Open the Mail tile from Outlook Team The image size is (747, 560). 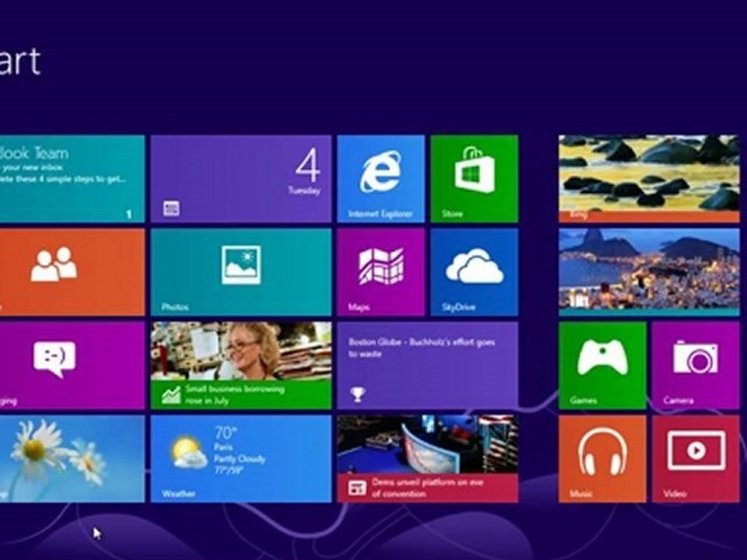[72, 179]
